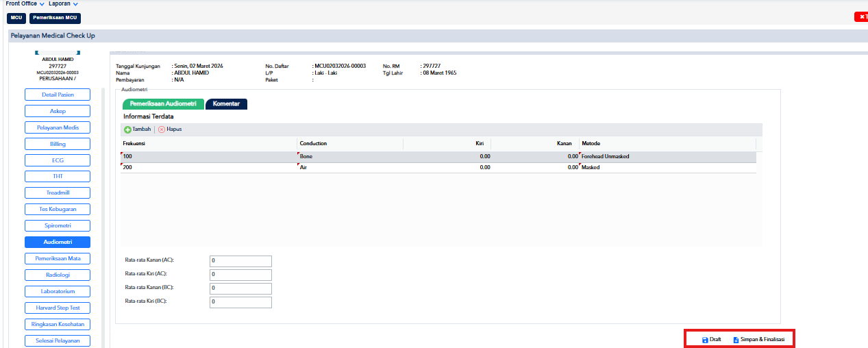This screenshot has height=348, width=868.
Task: Focus the Rata-rata Kiri (AC) field
Action: (x=240, y=275)
